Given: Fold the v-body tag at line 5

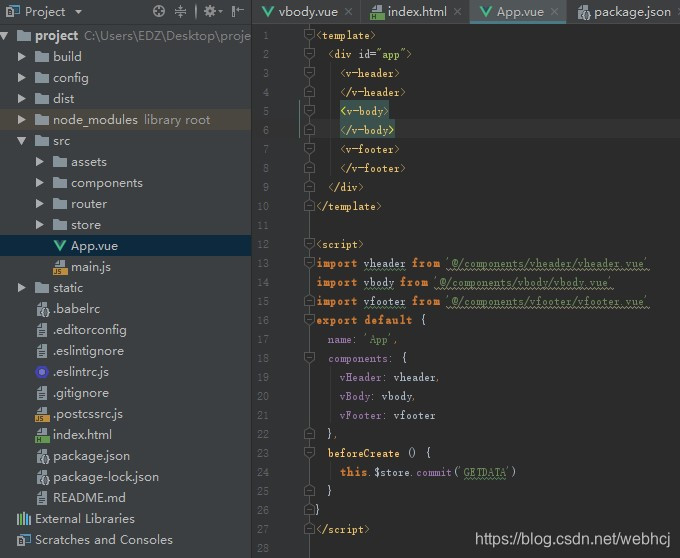Looking at the screenshot, I should (309, 111).
